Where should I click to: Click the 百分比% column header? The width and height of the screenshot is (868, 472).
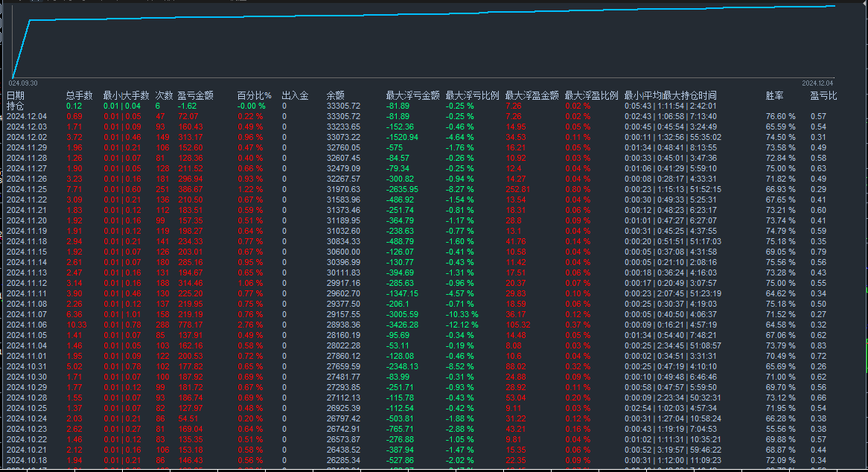(x=254, y=96)
